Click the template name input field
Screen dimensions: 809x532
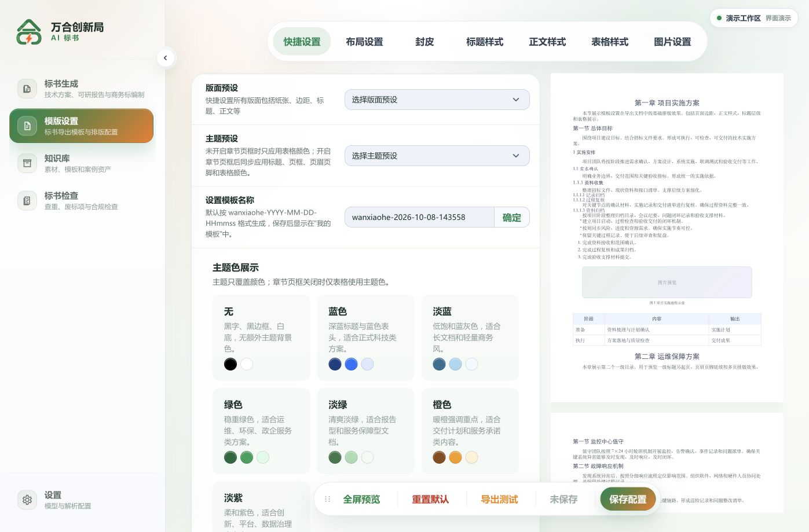click(x=419, y=218)
